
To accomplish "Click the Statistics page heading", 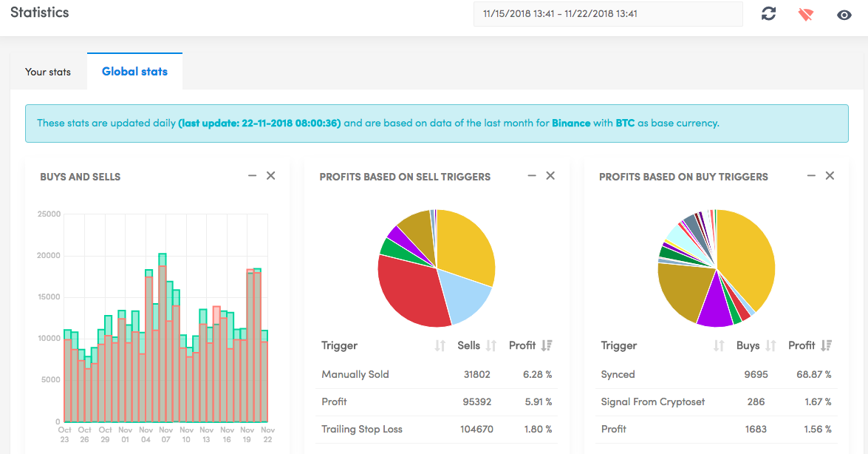I will tap(40, 12).
